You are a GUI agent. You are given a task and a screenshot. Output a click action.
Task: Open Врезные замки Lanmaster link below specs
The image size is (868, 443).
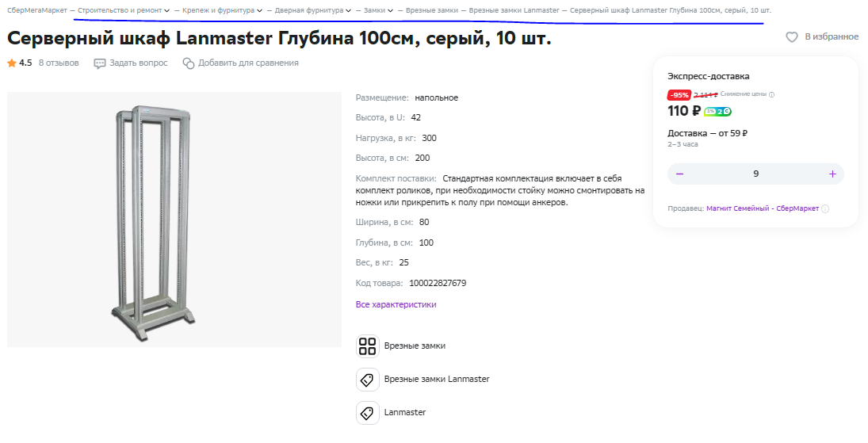point(437,380)
